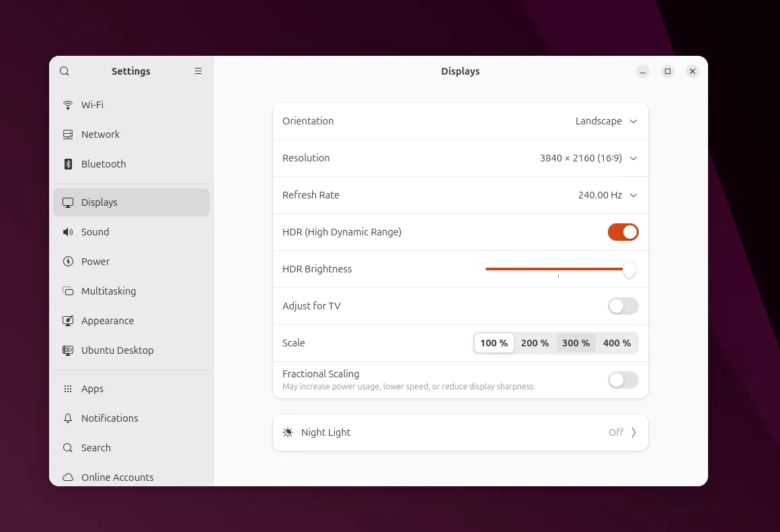Viewport: 780px width, 532px height.
Task: Turn off the HDR toggle switch
Action: click(x=623, y=232)
